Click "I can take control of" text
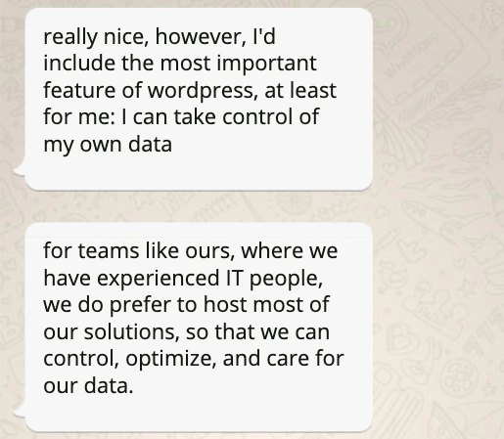Image resolution: width=504 pixels, height=439 pixels. click(x=220, y=116)
